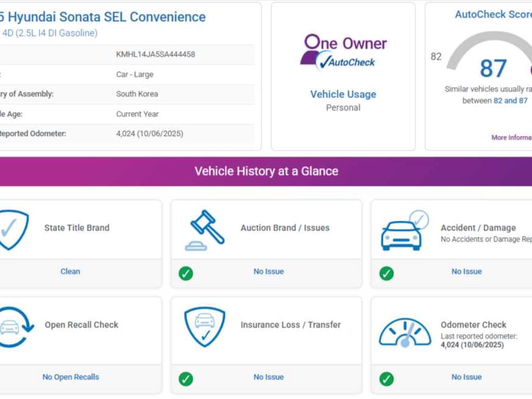This screenshot has height=399, width=532.
Task: Click the Vehicle Usage heading
Action: (343, 94)
